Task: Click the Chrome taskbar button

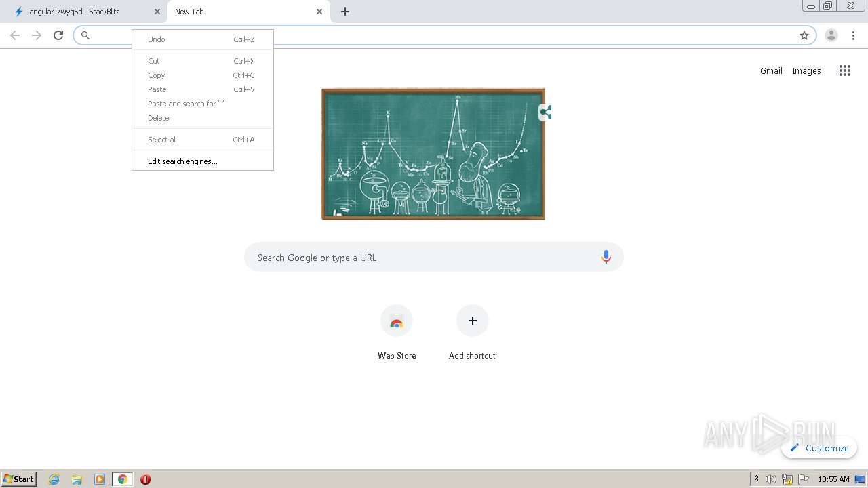Action: (x=122, y=479)
